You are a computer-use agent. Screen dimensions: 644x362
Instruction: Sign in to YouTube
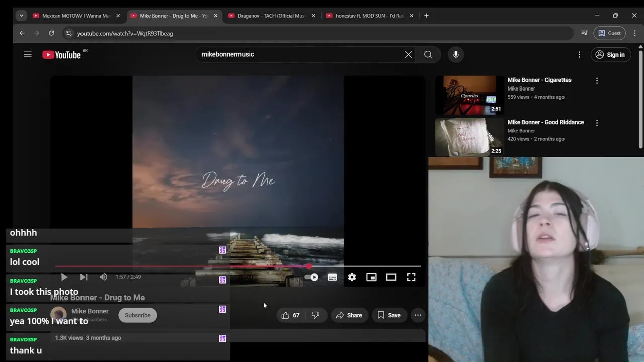(x=610, y=55)
